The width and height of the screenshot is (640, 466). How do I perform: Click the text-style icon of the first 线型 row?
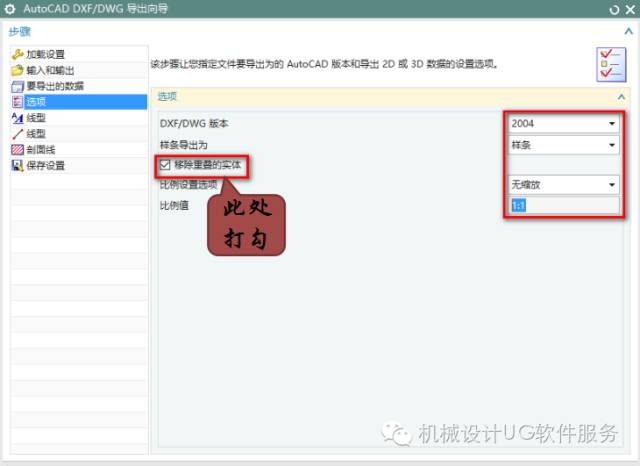pyautogui.click(x=18, y=118)
